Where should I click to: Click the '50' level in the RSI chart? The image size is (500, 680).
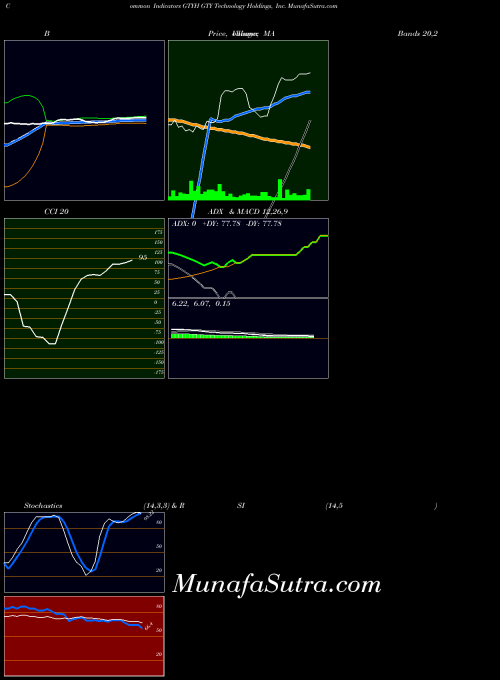point(159,630)
